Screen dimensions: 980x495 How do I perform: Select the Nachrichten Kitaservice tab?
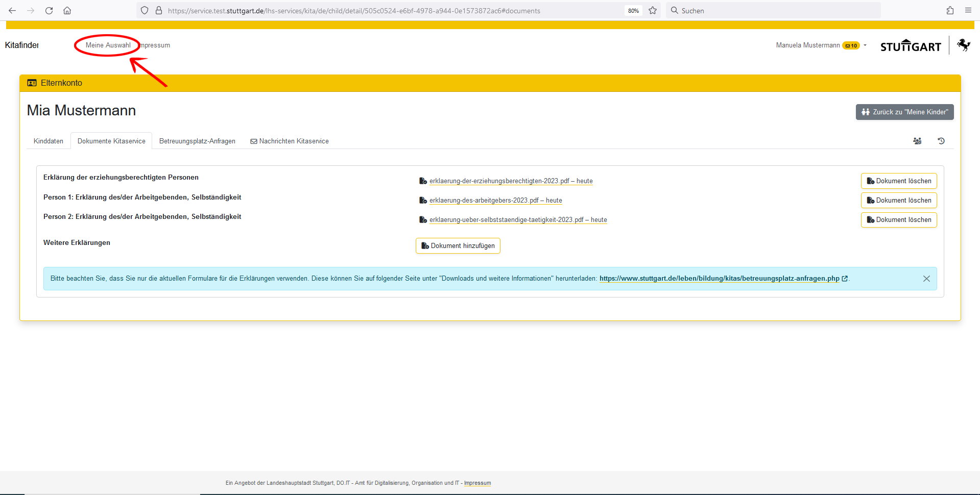(x=290, y=141)
